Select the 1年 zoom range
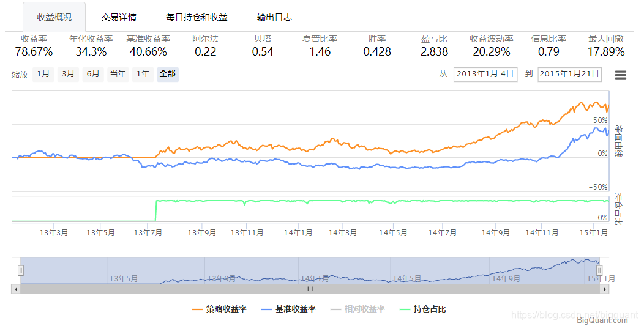 point(143,74)
